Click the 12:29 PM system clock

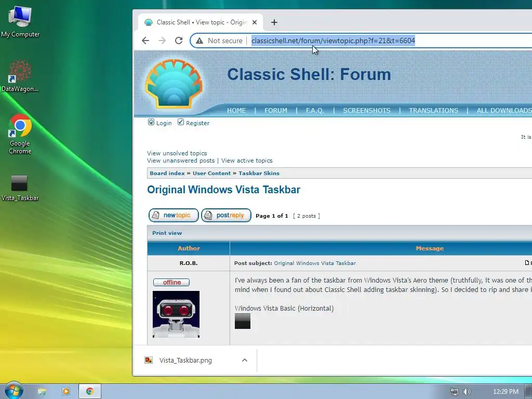pos(506,392)
